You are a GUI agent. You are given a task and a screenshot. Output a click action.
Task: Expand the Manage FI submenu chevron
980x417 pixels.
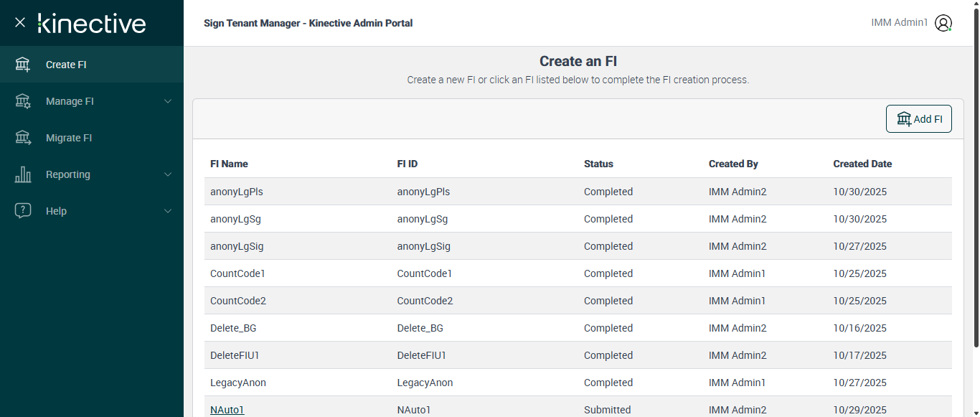tap(168, 101)
